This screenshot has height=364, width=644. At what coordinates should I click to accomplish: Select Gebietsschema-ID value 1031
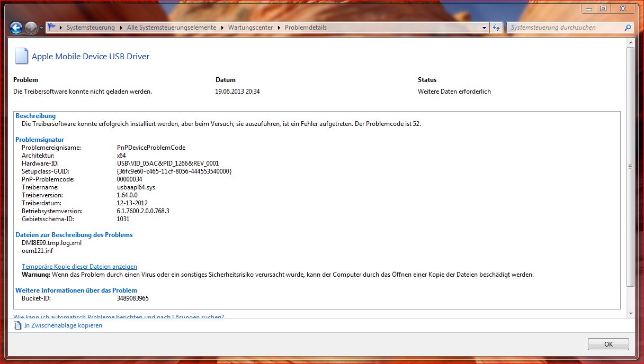(x=123, y=219)
